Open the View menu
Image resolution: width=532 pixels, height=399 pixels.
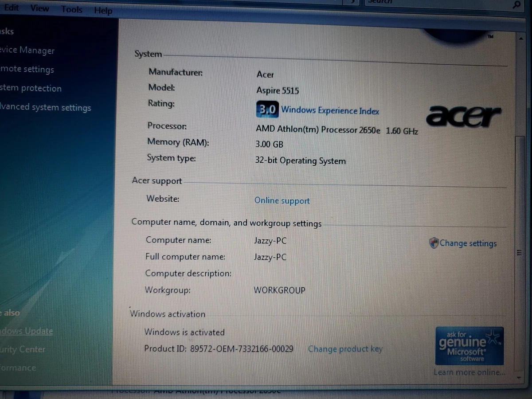pos(40,8)
